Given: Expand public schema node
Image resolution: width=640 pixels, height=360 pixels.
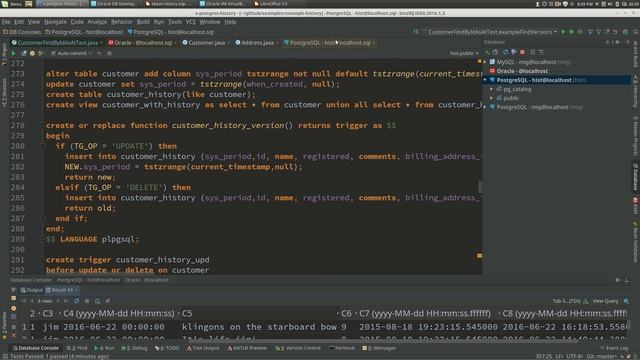Looking at the screenshot, I should click(491, 98).
